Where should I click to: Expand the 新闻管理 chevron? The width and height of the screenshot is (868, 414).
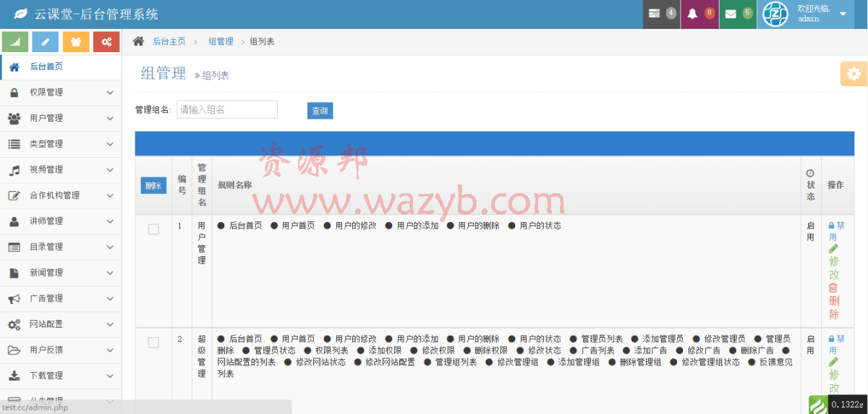110,273
